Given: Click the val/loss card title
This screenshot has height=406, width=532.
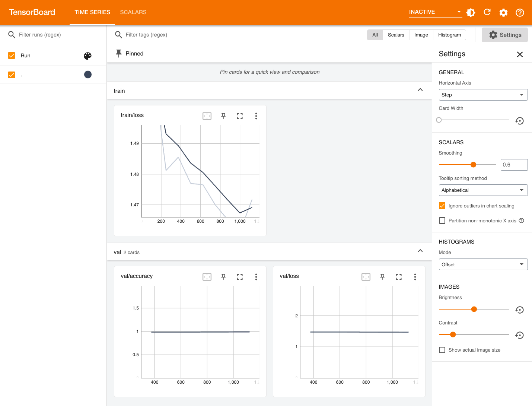Looking at the screenshot, I should (x=289, y=276).
